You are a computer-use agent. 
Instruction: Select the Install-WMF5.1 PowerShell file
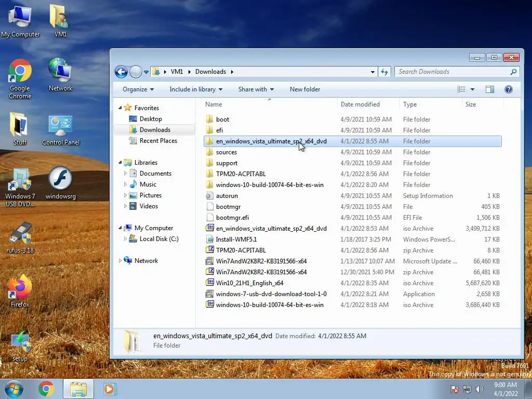point(353,239)
